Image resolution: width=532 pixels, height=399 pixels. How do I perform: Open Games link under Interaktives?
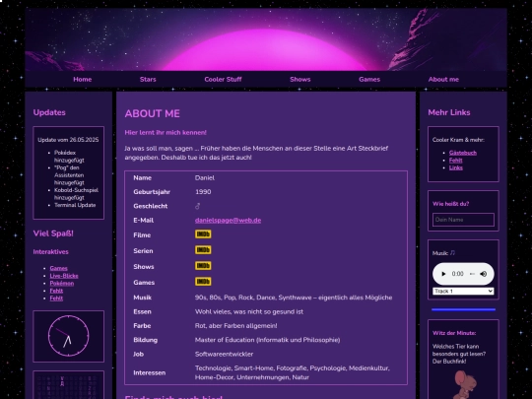(x=59, y=268)
